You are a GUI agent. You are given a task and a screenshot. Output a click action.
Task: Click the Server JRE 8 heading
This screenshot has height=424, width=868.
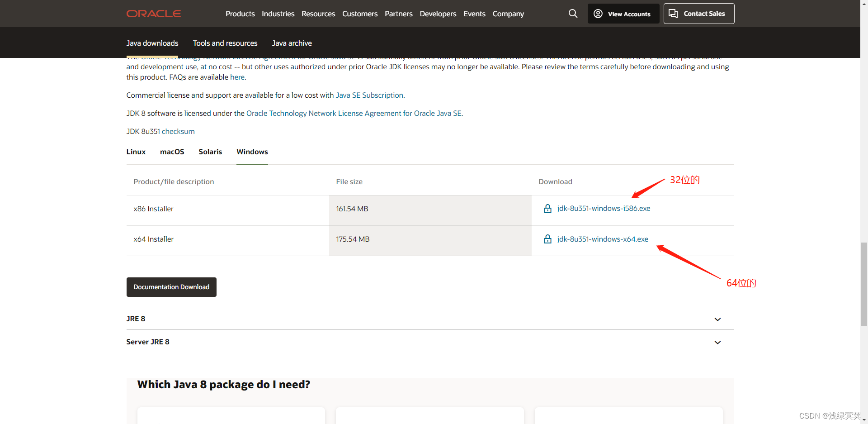tap(148, 342)
